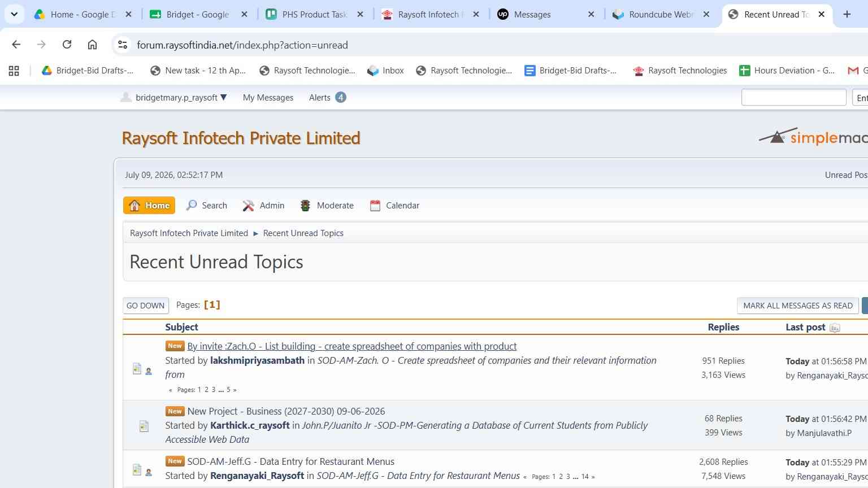The width and height of the screenshot is (868, 488).
Task: Open the forum Calendar
Action: click(394, 205)
